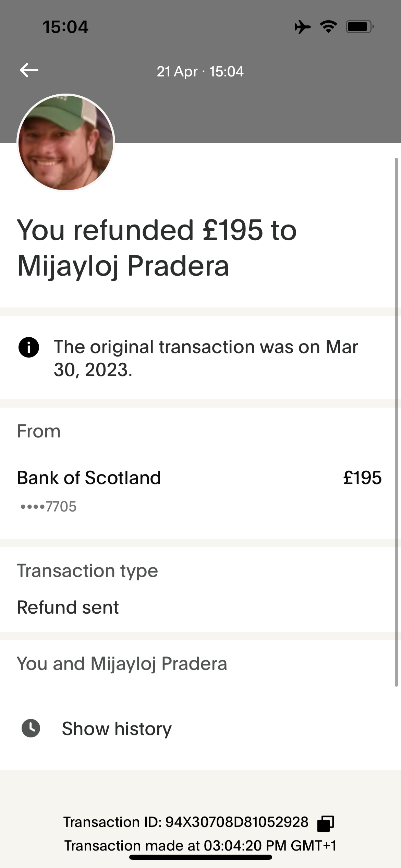Tap the vertical scrollbar on the right edge
The height and width of the screenshot is (868, 401).
[x=397, y=422]
